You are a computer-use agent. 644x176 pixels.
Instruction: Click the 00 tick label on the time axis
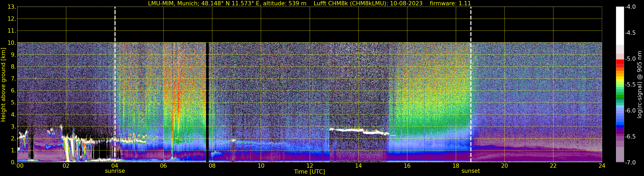click(x=20, y=166)
